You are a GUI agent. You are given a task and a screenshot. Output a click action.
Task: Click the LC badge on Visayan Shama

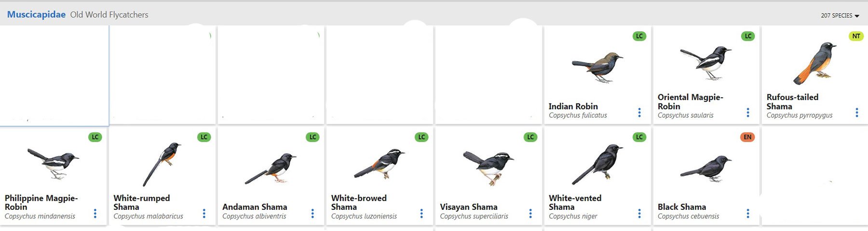point(530,137)
